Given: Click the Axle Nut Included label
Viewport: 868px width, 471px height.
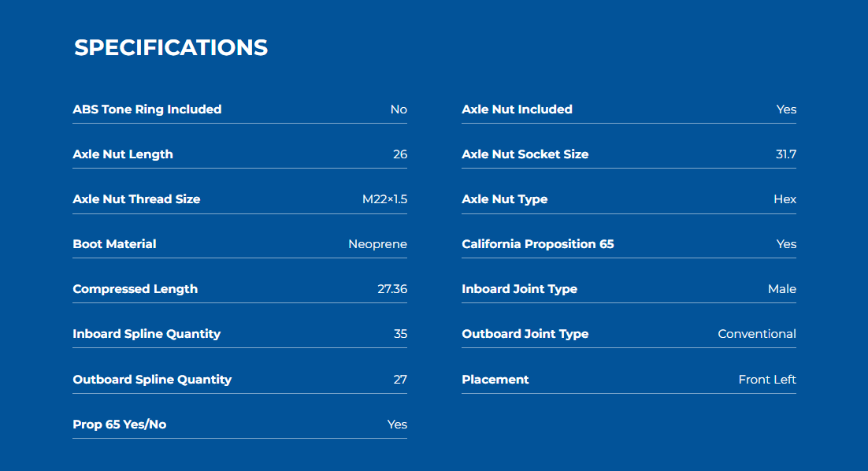Looking at the screenshot, I should pyautogui.click(x=517, y=109).
